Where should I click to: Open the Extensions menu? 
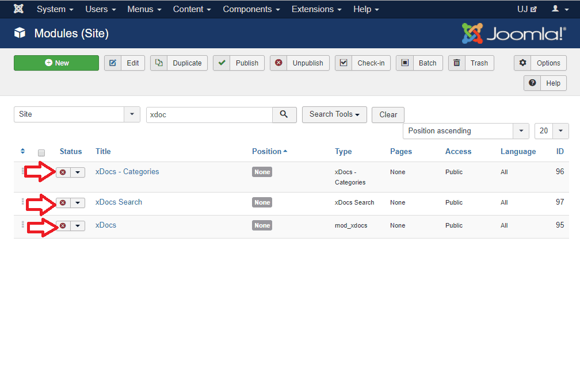click(x=316, y=9)
